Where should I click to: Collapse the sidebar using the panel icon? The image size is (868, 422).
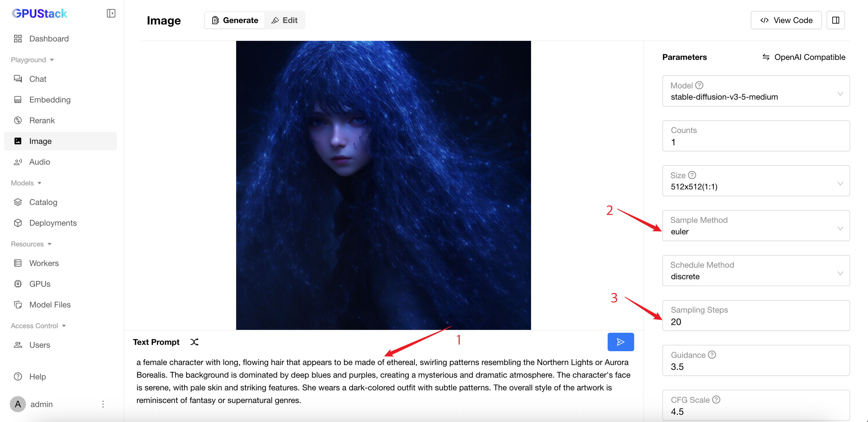coord(111,14)
